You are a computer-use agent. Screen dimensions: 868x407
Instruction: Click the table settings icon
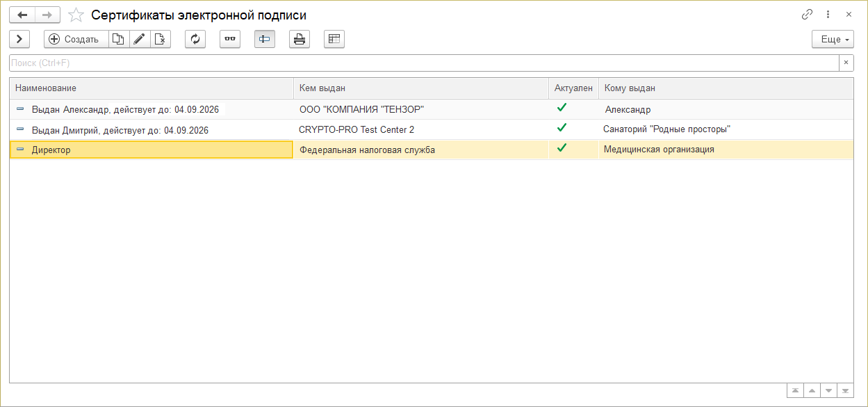click(334, 40)
